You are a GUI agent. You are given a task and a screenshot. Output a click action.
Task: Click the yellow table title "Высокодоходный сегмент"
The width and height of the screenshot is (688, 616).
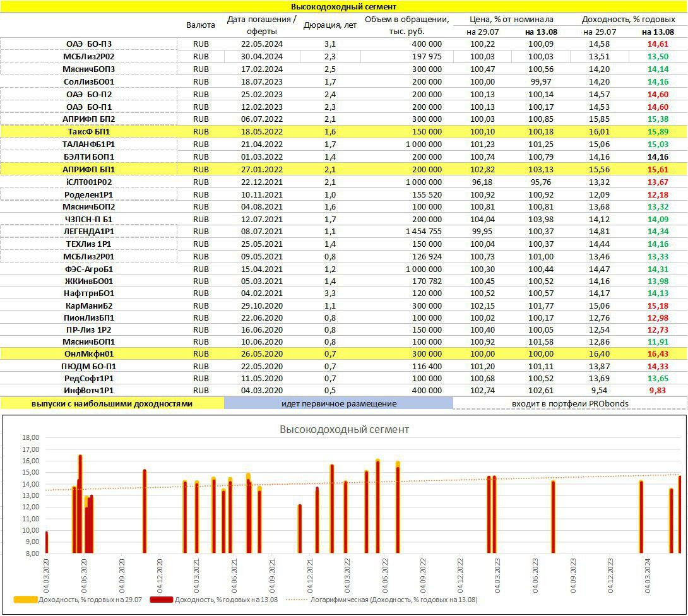[343, 6]
